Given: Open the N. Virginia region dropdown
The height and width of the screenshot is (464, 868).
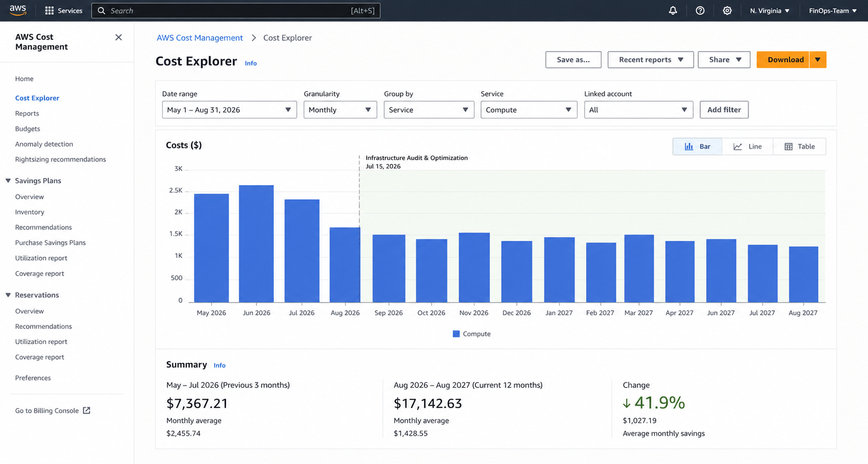Looking at the screenshot, I should point(769,11).
